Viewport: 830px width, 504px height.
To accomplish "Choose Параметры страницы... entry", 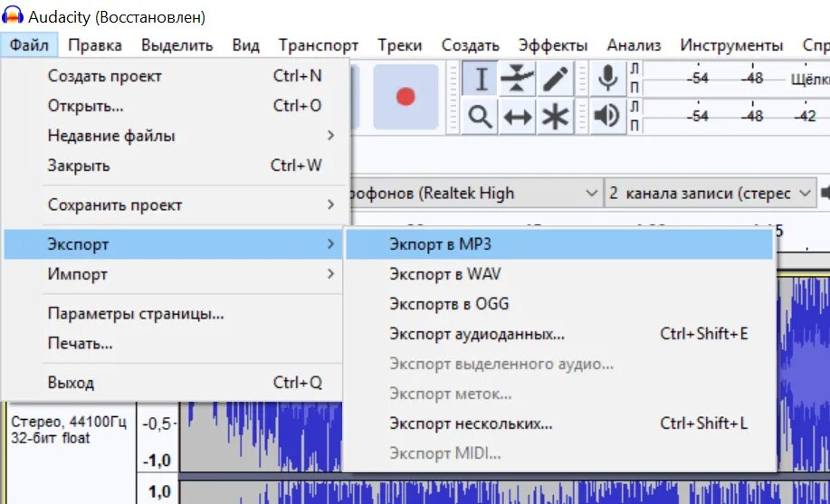I will point(176,314).
